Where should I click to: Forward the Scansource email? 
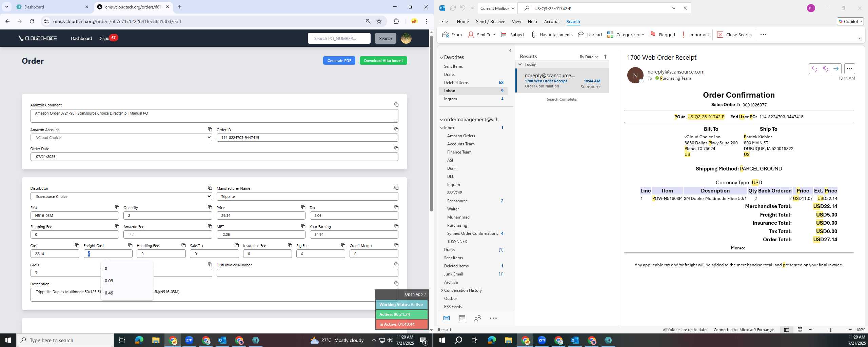coord(836,69)
